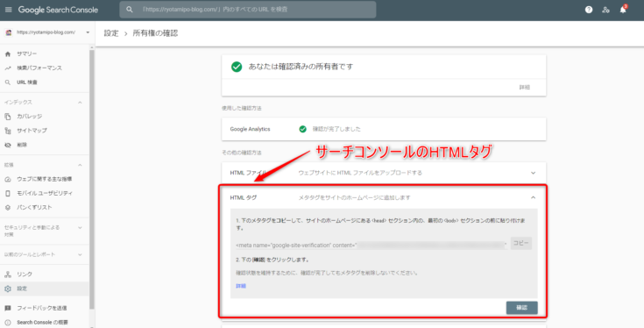Go to カバレッジ report
The image size is (644, 328).
coord(29,117)
